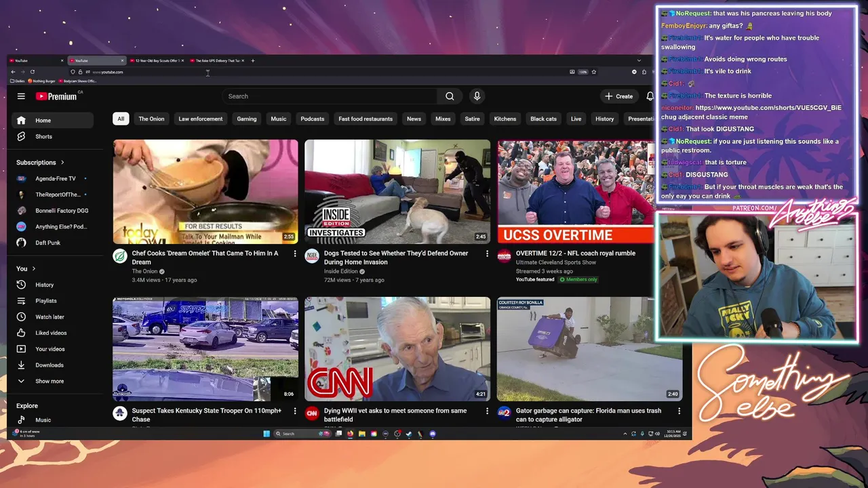Viewport: 868px width, 488px height.
Task: Select the Law enforcement chip
Action: coord(201,119)
